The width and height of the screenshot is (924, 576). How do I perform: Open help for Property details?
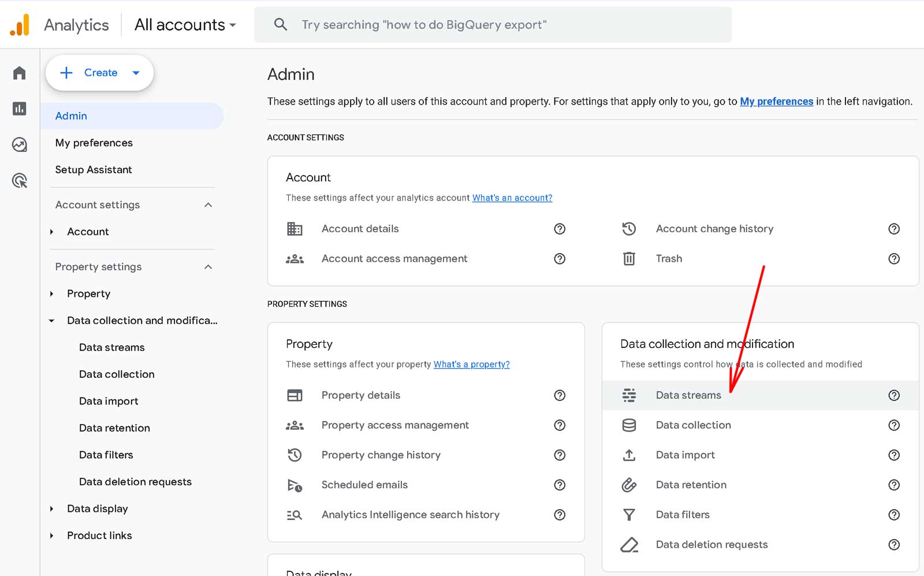[x=560, y=395]
